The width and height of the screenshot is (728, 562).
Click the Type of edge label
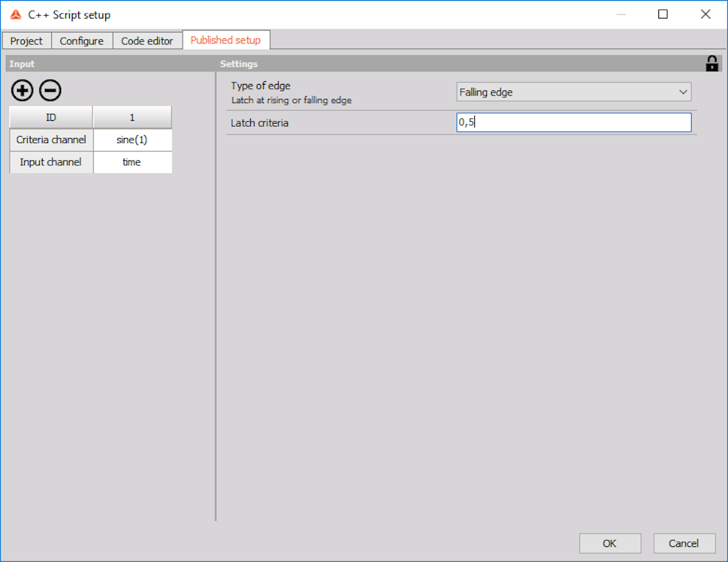(x=260, y=85)
